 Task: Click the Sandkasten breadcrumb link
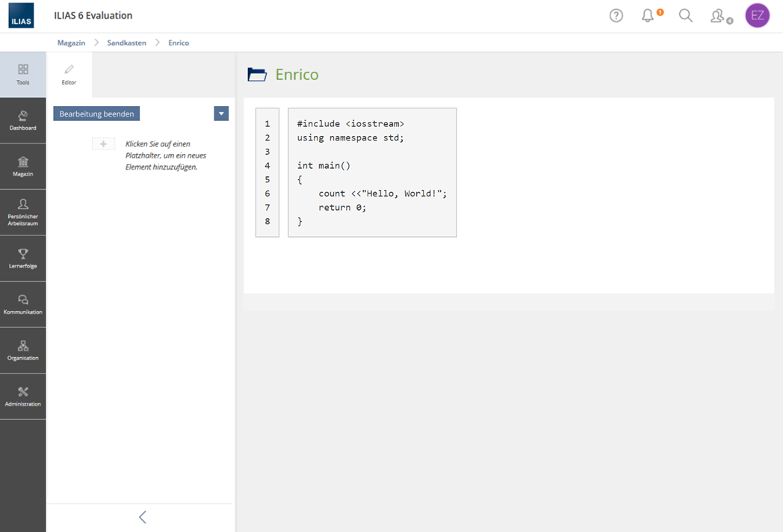coord(126,43)
